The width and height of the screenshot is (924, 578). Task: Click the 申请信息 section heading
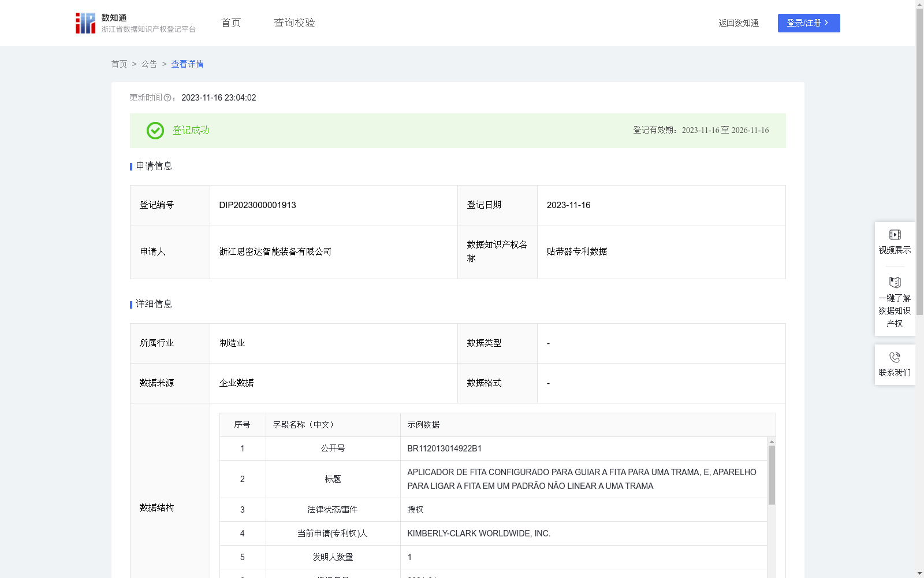pyautogui.click(x=154, y=166)
